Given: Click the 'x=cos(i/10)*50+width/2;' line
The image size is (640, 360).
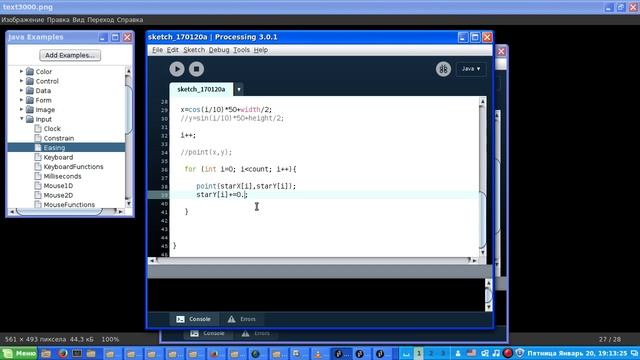Looking at the screenshot, I should [x=226, y=109].
